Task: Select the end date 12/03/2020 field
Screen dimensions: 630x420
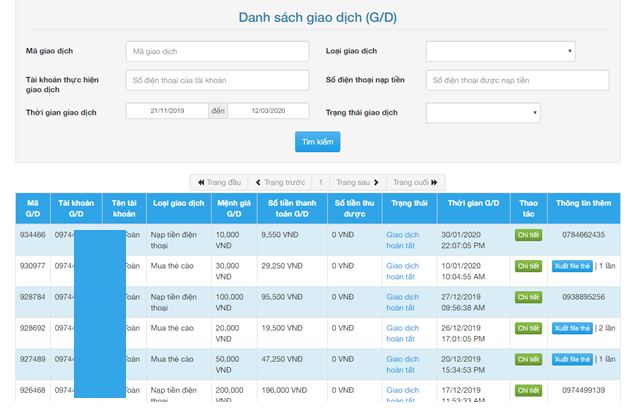Action: point(268,111)
